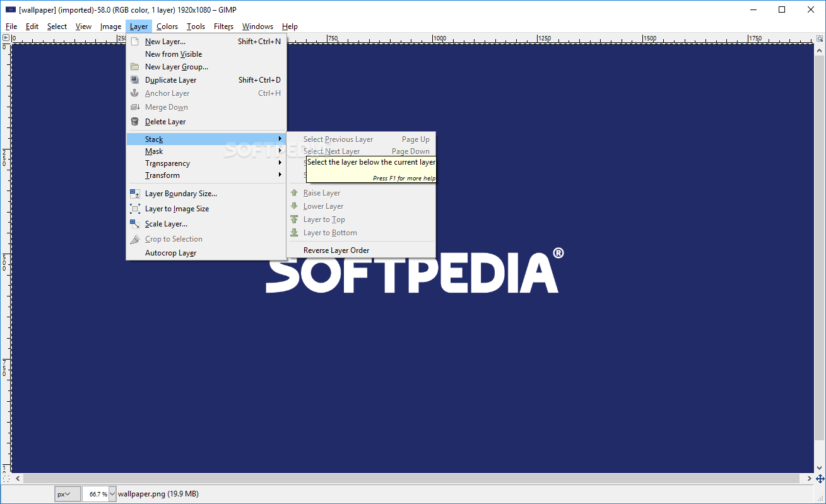Click the Layer to Image Size icon
This screenshot has height=504, width=826.
(x=135, y=209)
